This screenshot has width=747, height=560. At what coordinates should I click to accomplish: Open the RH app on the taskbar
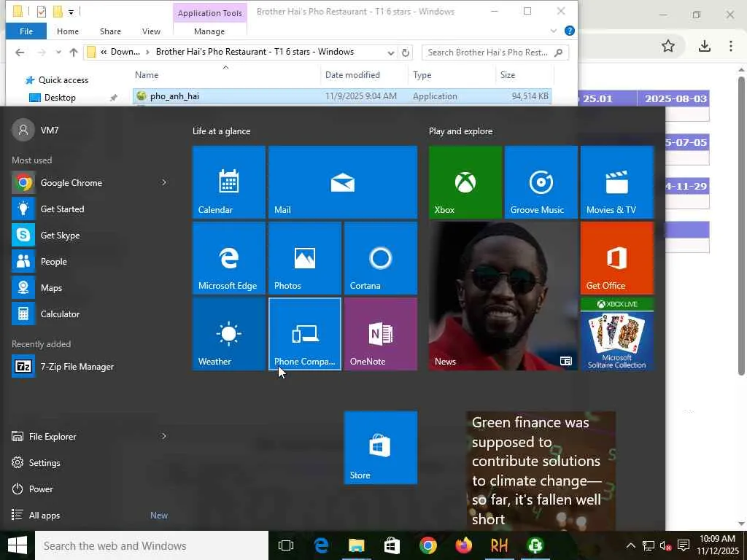click(x=499, y=545)
